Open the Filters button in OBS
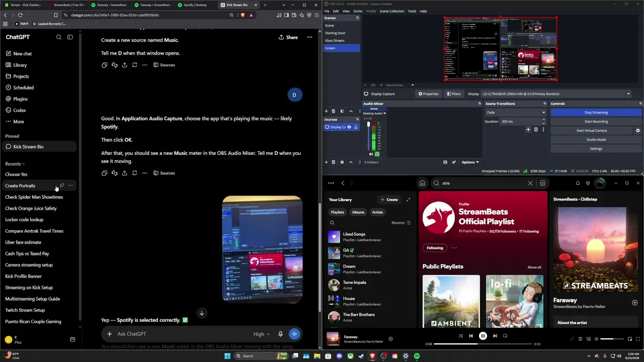The height and width of the screenshot is (362, 644). pyautogui.click(x=453, y=94)
